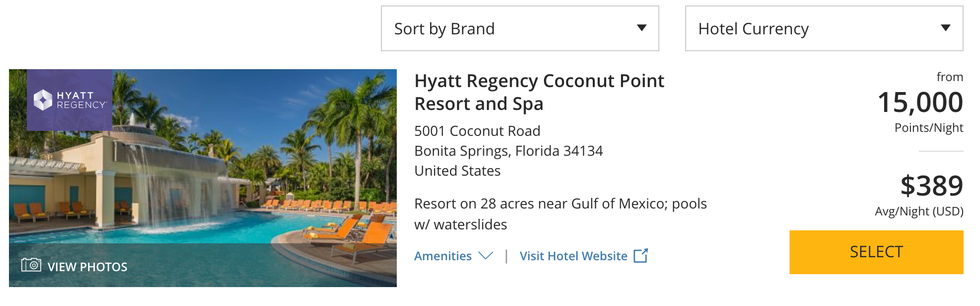The image size is (980, 306).
Task: Open the Sort by Brand dropdown
Action: [519, 28]
